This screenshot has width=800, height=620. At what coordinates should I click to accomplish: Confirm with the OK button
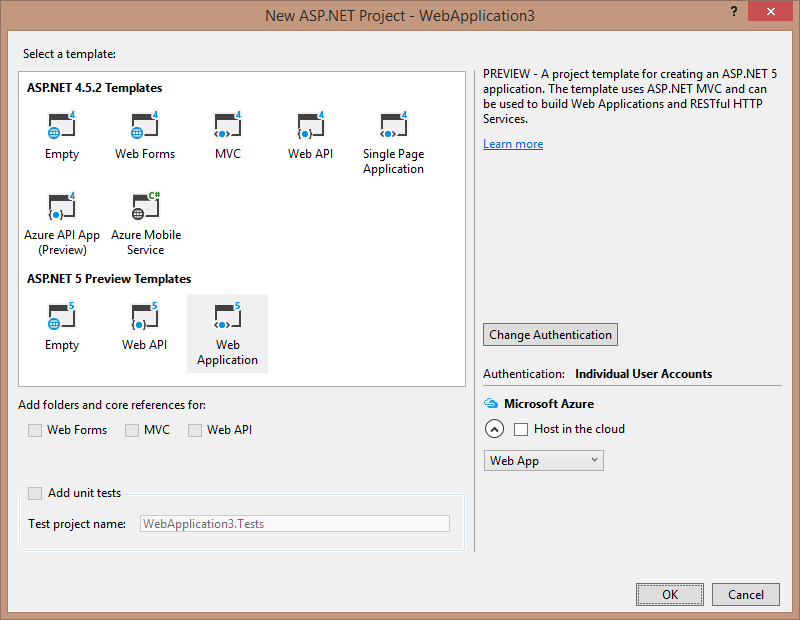[x=670, y=594]
